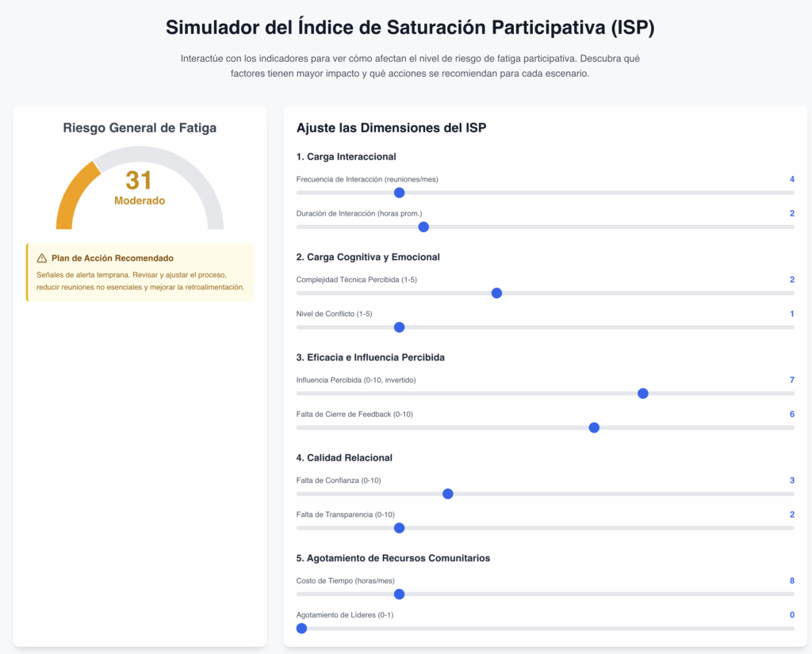Click the Influencia Percibida slider handle
Viewport: 812px width, 654px height.
pyautogui.click(x=643, y=393)
